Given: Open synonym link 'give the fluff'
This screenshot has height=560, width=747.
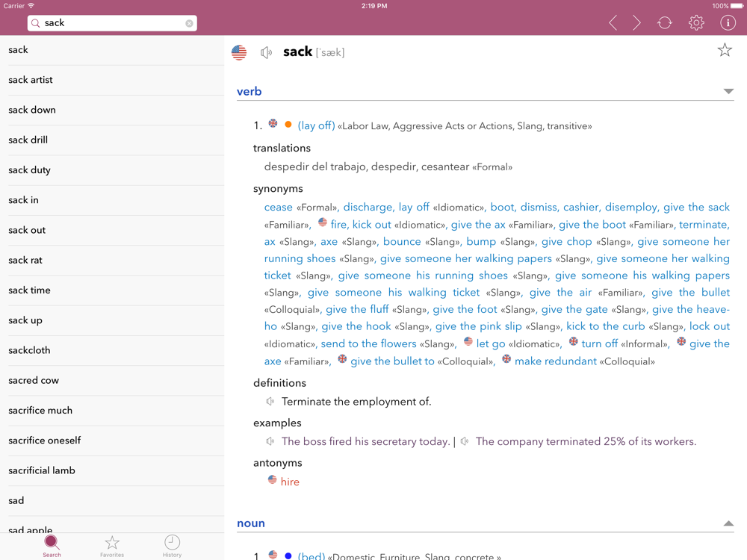Looking at the screenshot, I should (x=357, y=309).
